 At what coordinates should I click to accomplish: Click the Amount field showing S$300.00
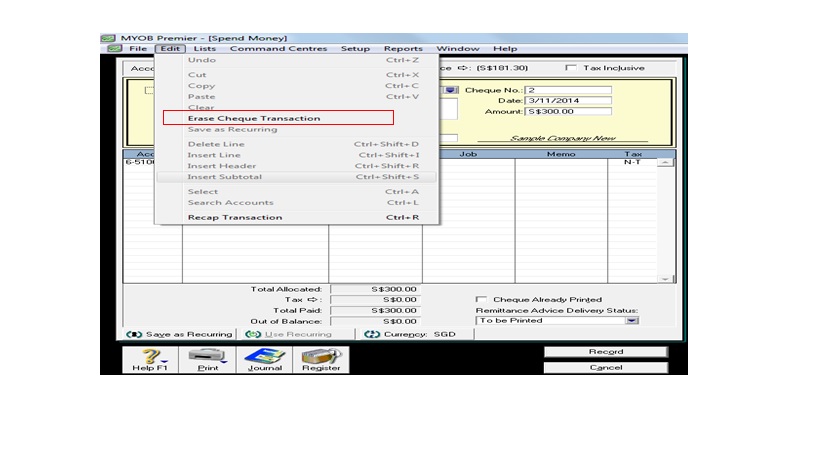[568, 112]
